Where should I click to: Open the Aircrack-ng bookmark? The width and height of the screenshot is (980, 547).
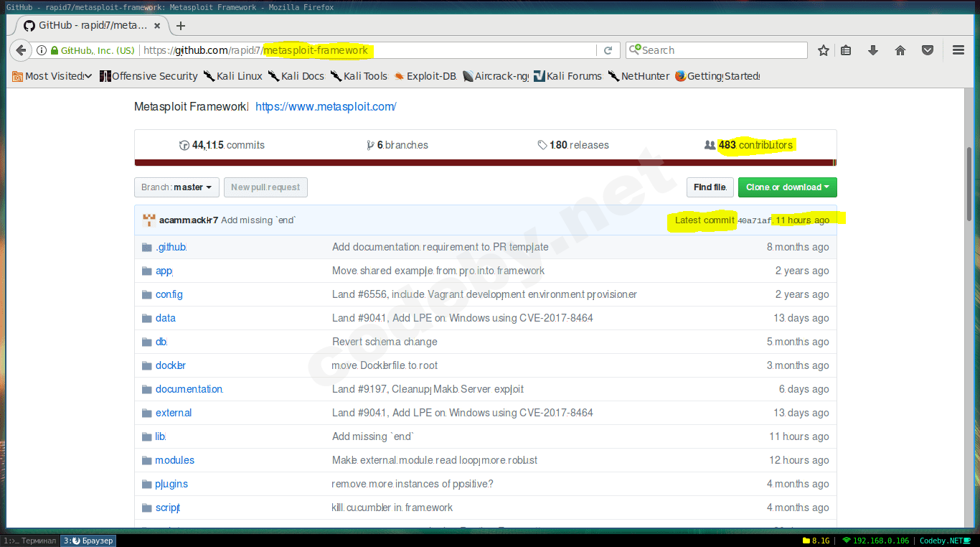[496, 76]
